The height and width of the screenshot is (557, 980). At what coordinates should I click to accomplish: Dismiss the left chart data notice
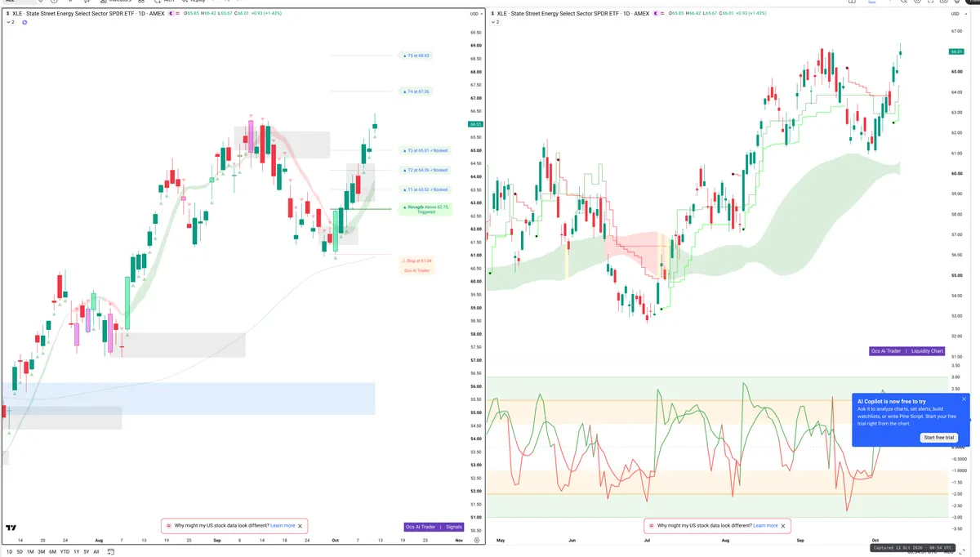pyautogui.click(x=301, y=526)
